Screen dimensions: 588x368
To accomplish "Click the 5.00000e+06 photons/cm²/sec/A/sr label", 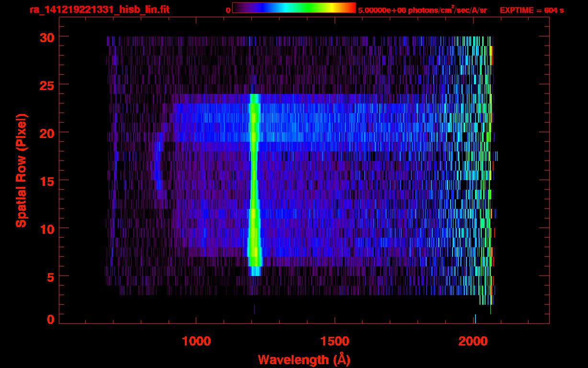I will click(422, 10).
